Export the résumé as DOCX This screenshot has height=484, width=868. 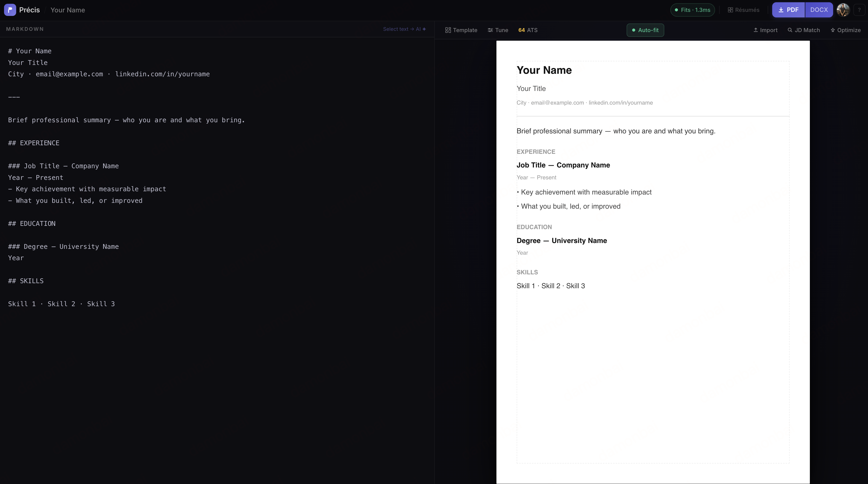818,10
